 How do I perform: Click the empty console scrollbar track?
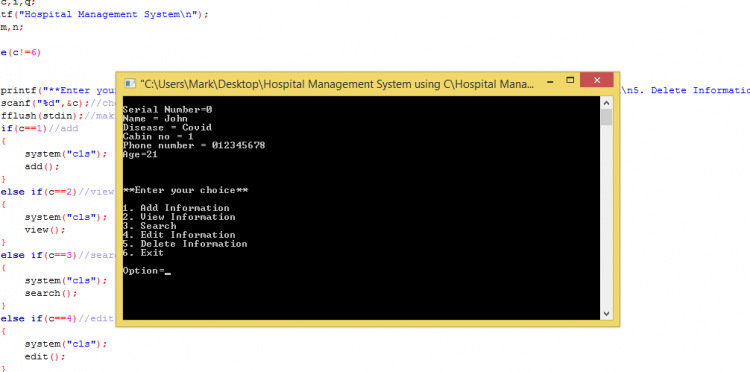tap(606, 215)
